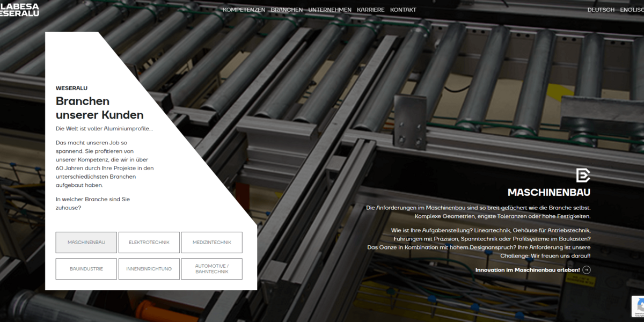Select the Maschinenbau industry button
This screenshot has width=644, height=322.
pos(86,243)
